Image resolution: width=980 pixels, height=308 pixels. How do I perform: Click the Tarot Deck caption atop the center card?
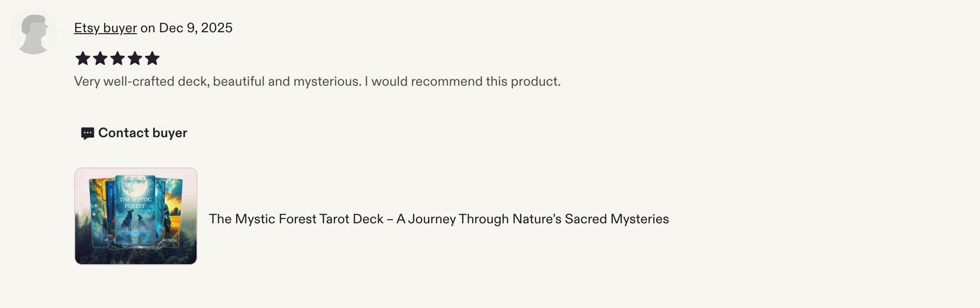(135, 181)
